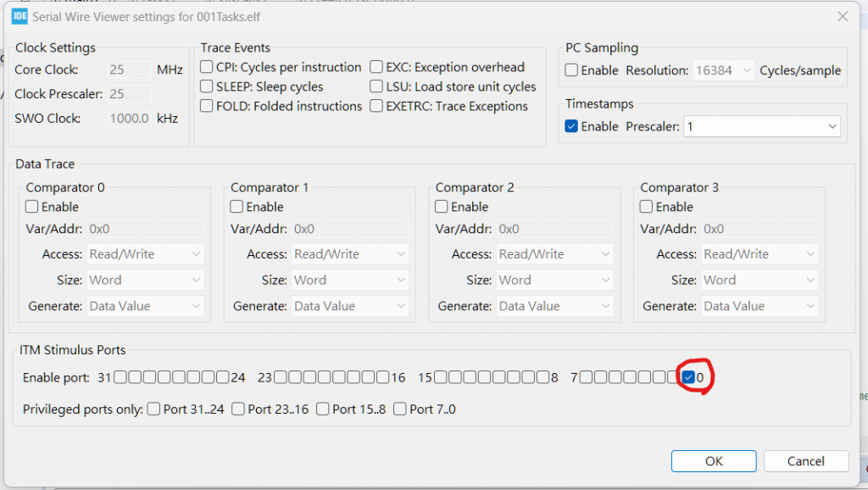
Task: Tick LSU: Load store unit cycles
Action: 376,86
